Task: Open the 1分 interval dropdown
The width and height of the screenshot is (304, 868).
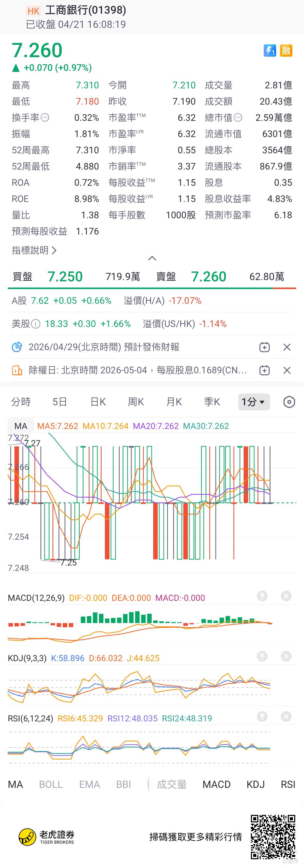Action: click(x=254, y=402)
